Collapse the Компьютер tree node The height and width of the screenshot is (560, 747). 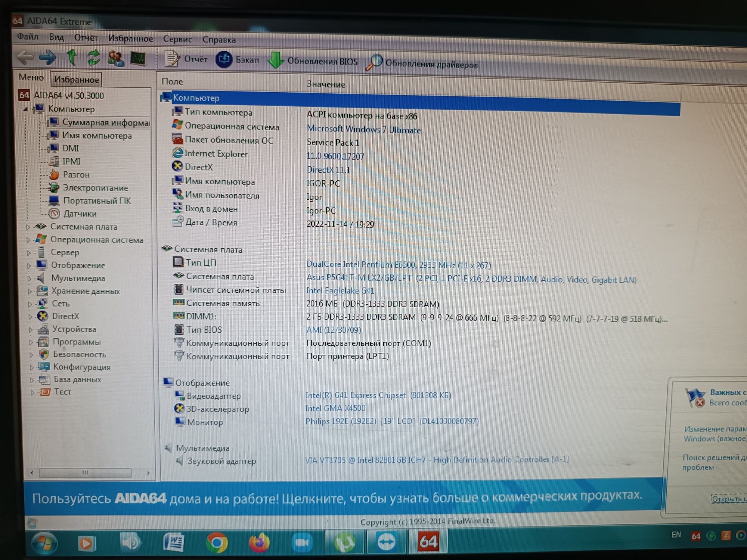25,109
